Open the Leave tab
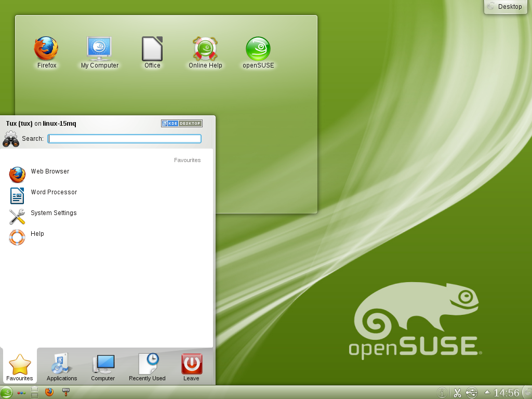 (191, 367)
